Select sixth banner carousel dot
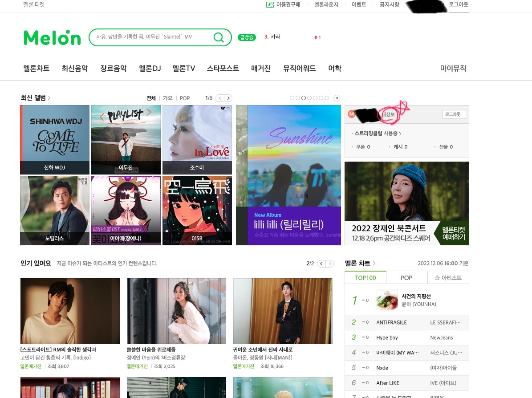Image resolution: width=532 pixels, height=398 pixels. click(x=321, y=98)
